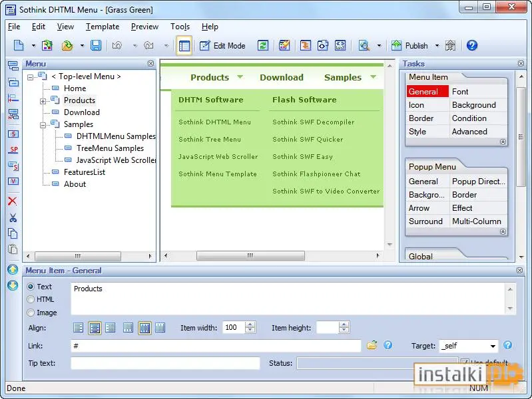The width and height of the screenshot is (532, 399).
Task: Click the Link input field
Action: [216, 346]
